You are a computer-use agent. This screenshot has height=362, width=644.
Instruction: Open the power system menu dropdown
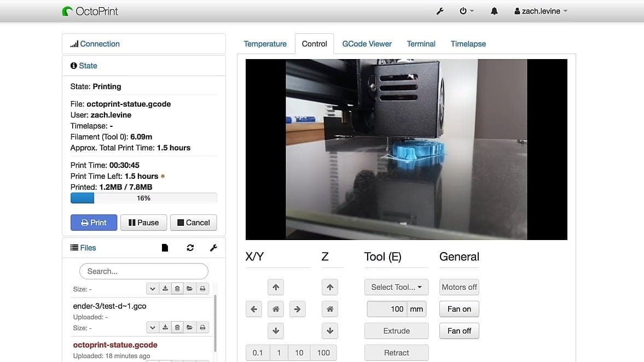[466, 11]
